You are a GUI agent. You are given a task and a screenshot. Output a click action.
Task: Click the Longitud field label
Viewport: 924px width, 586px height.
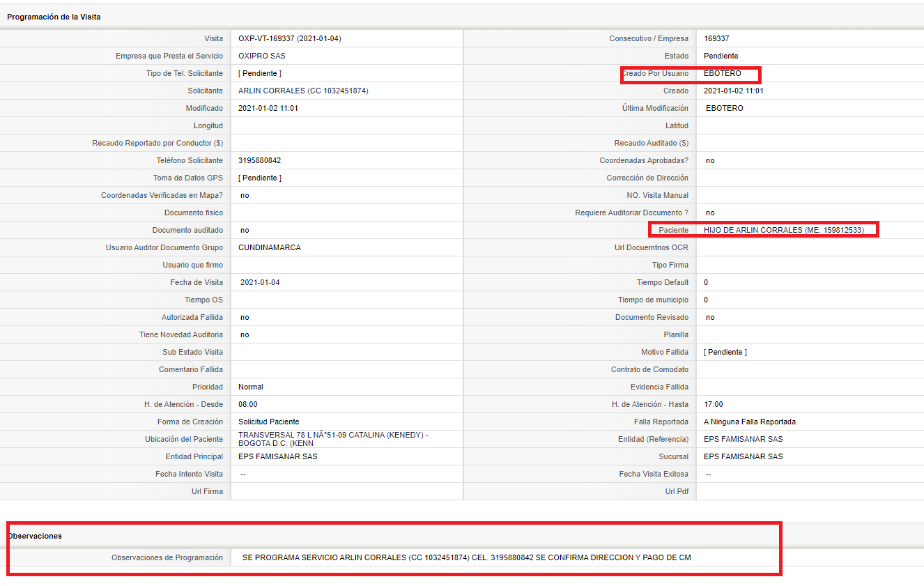tap(208, 125)
